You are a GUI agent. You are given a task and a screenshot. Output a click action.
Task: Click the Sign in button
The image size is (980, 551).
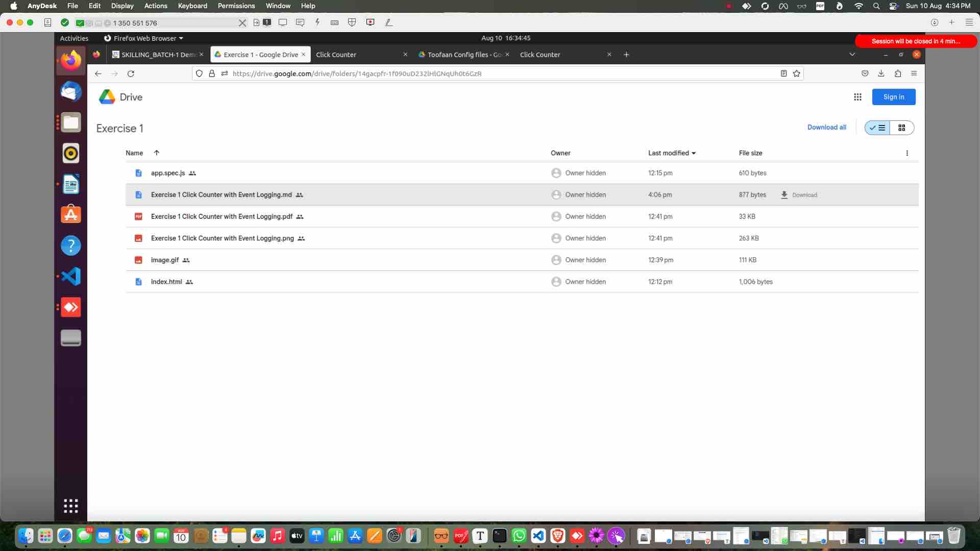[x=894, y=97]
